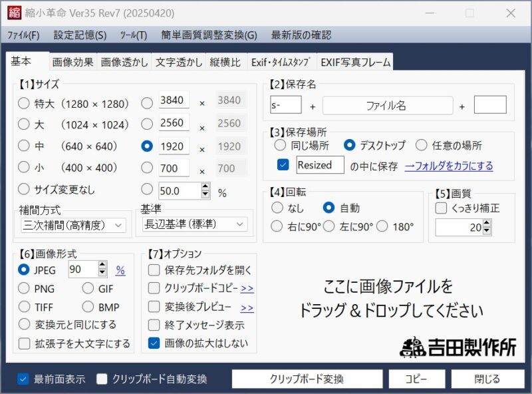Switch to the 画像透かし tab
This screenshot has width=532, height=394.
(x=124, y=62)
